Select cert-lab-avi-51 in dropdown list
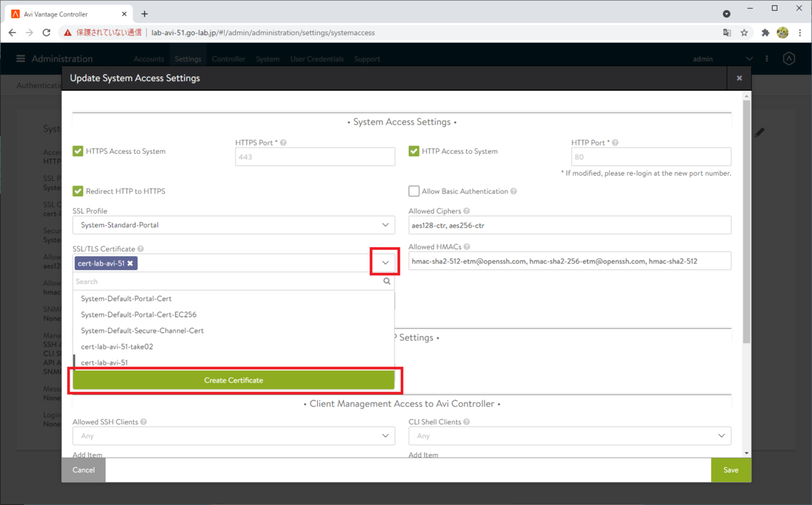This screenshot has height=505, width=812. [x=233, y=363]
